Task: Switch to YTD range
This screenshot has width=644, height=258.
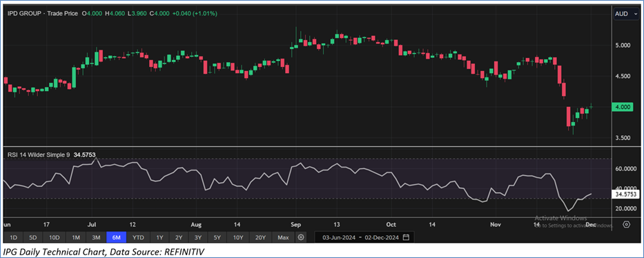Action: pyautogui.click(x=138, y=237)
